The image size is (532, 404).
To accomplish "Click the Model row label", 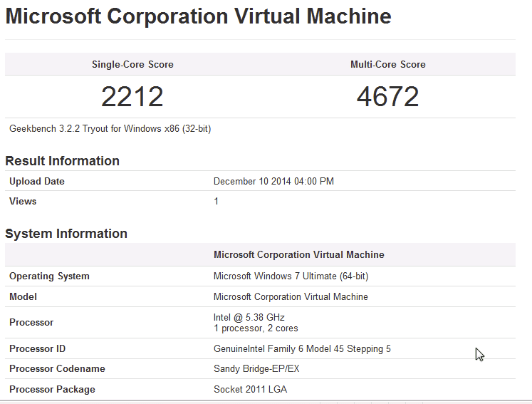I will point(23,297).
